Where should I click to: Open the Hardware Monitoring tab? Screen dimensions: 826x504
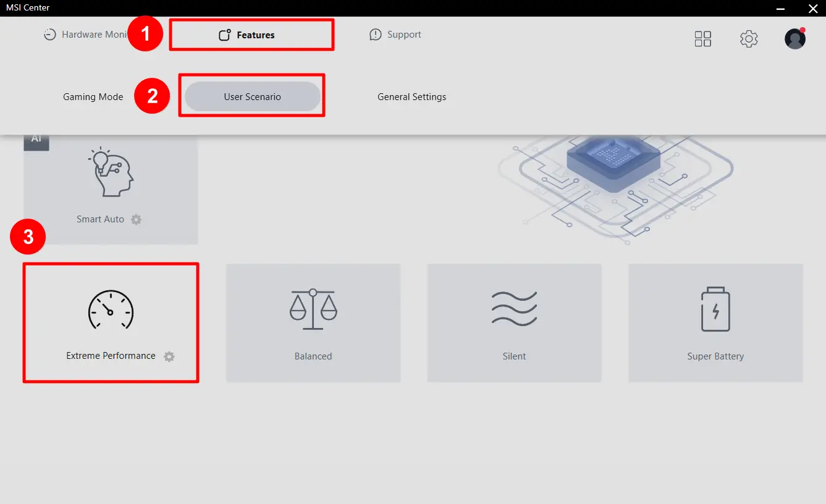coord(85,35)
